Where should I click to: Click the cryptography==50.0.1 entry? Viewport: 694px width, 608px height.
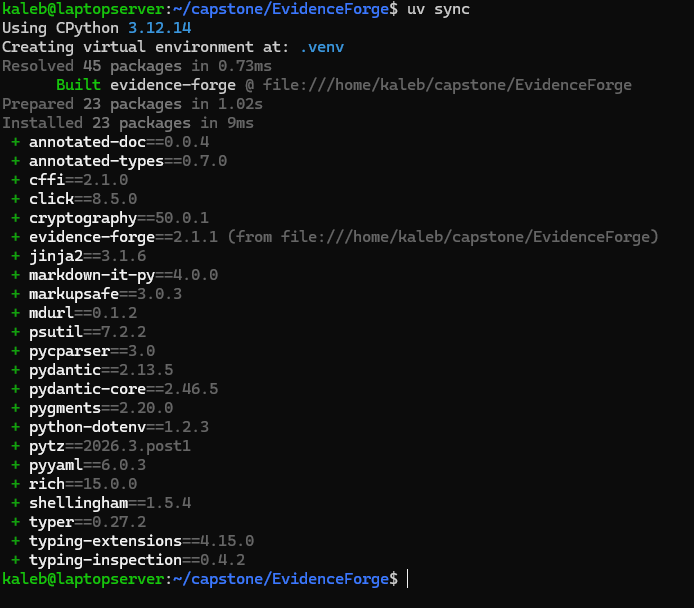pyautogui.click(x=110, y=218)
